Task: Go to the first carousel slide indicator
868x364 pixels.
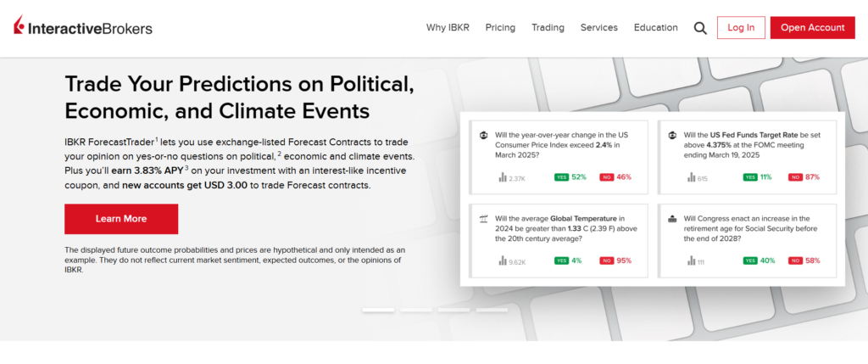Action: tap(378, 310)
